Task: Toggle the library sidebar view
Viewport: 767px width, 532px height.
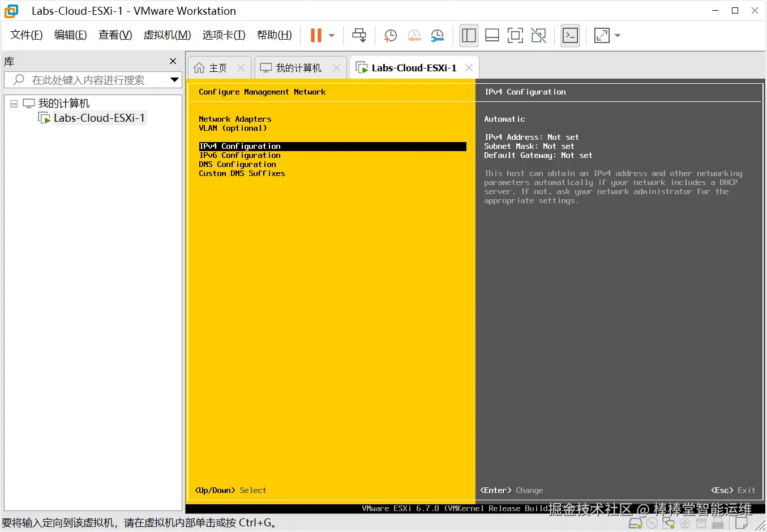Action: pos(469,35)
